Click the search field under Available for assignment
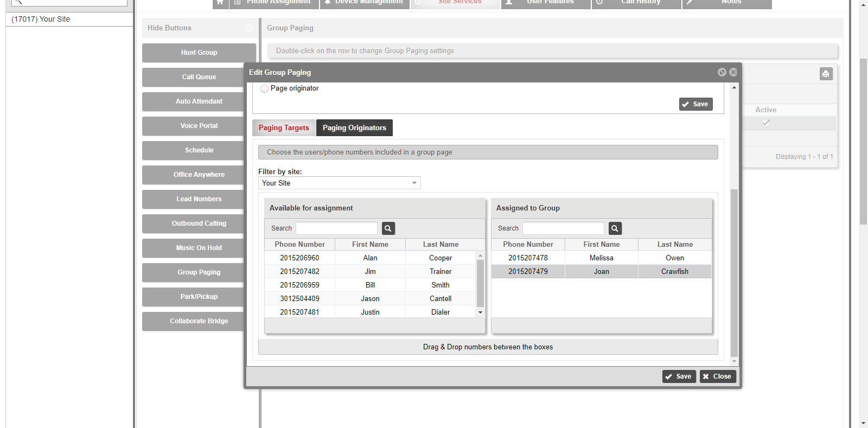The height and width of the screenshot is (428, 868). click(336, 228)
